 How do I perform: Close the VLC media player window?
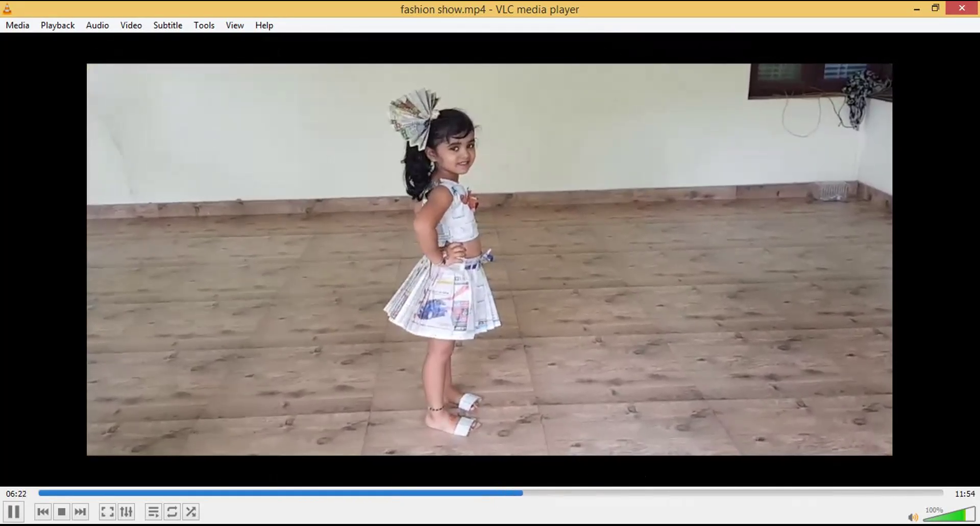click(962, 8)
